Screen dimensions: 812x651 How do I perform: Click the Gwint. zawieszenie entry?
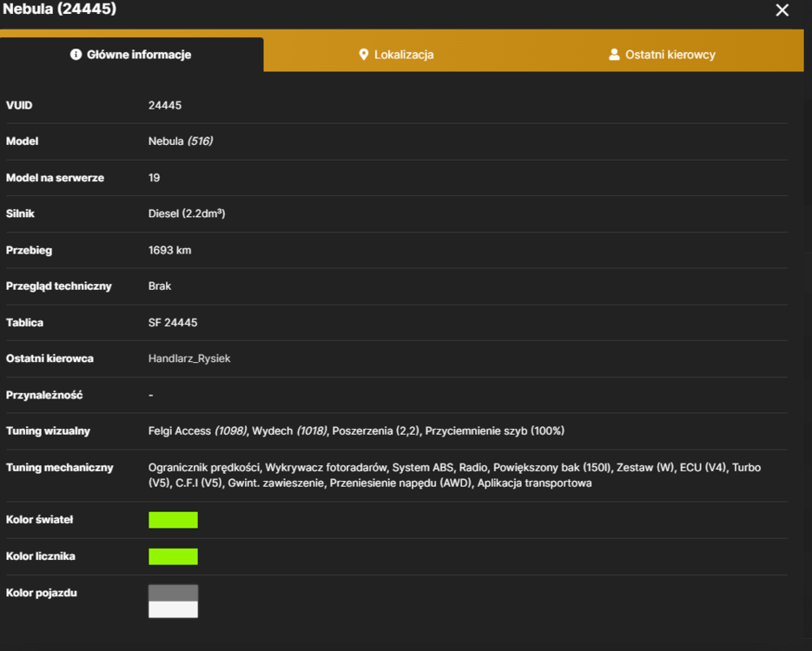point(276,483)
